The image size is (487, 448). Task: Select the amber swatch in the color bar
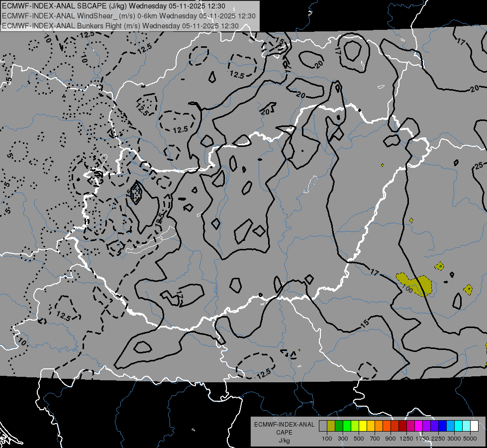click(371, 426)
